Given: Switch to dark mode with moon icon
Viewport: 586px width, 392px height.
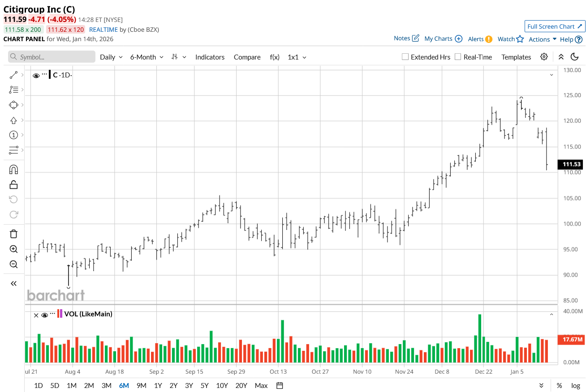Looking at the screenshot, I should click(x=574, y=57).
